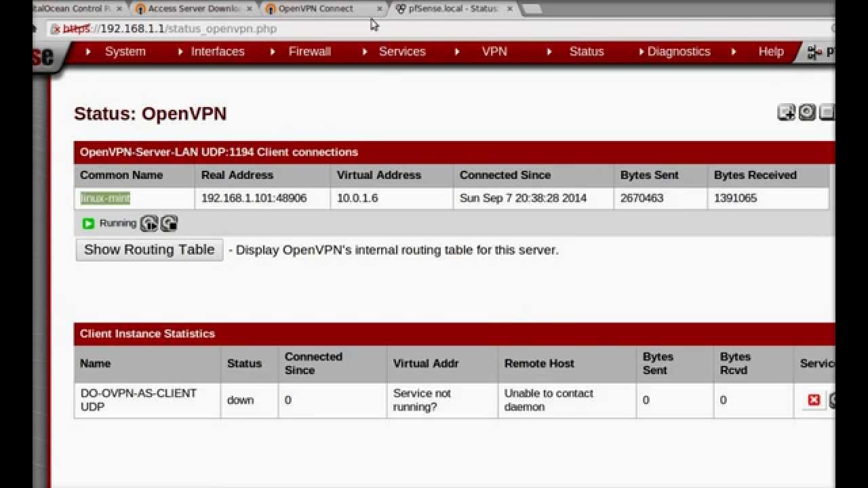This screenshot has width=868, height=488.
Task: Click Show Routing Table button
Action: pos(149,249)
